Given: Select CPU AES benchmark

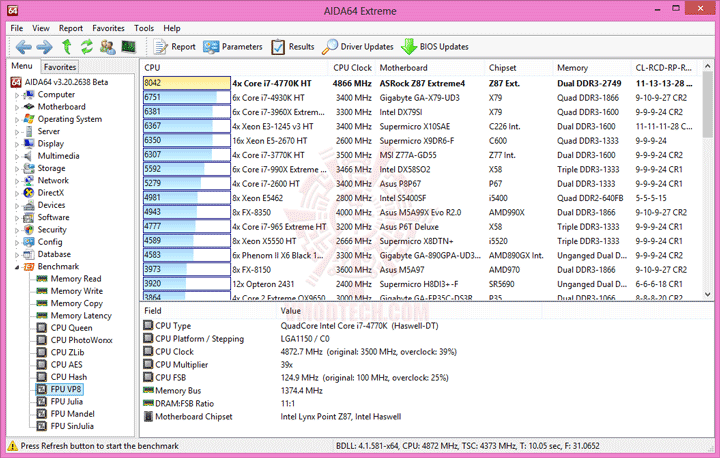Looking at the screenshot, I should tap(67, 365).
